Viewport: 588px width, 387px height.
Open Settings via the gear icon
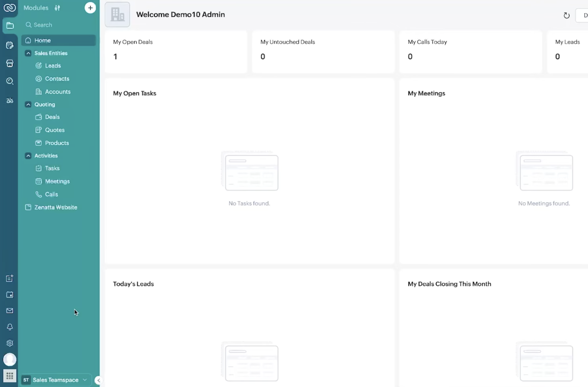[x=10, y=343]
